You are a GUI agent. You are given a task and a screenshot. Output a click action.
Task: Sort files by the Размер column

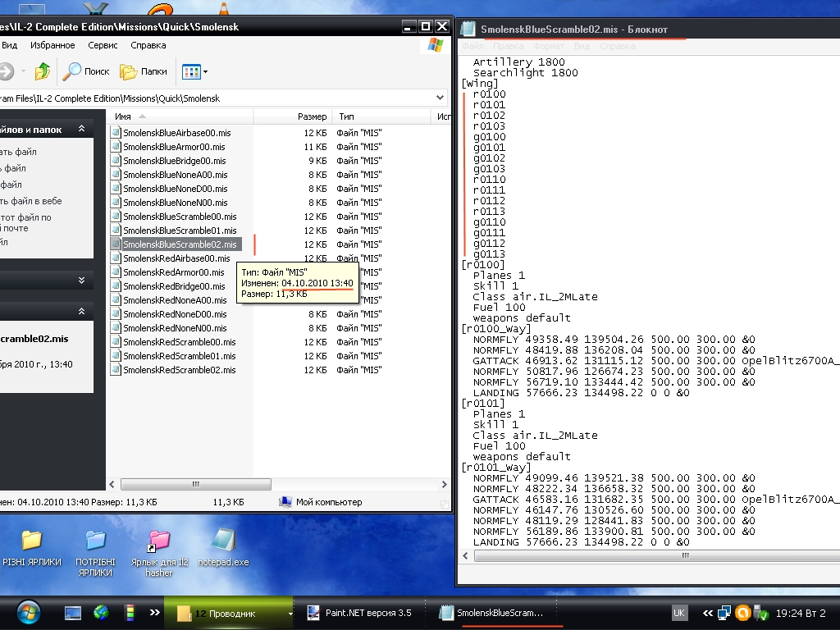point(312,117)
